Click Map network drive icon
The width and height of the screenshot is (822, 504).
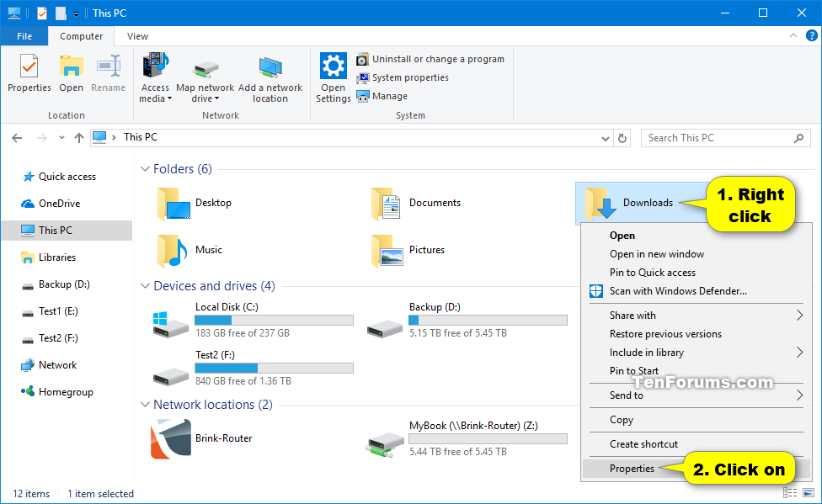click(205, 69)
